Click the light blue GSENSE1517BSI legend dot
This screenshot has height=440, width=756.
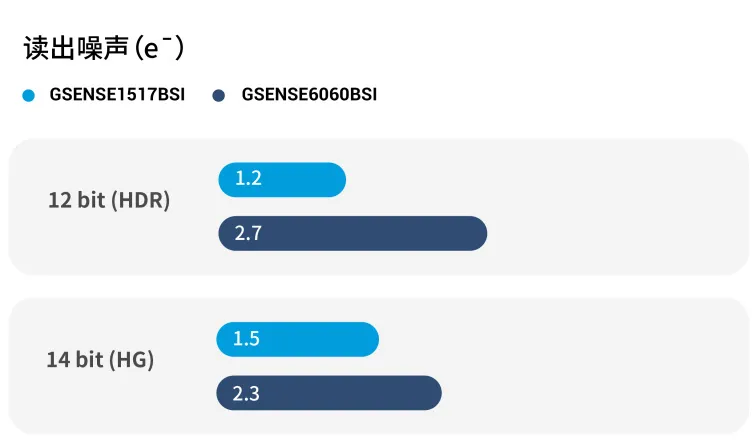pyautogui.click(x=29, y=96)
